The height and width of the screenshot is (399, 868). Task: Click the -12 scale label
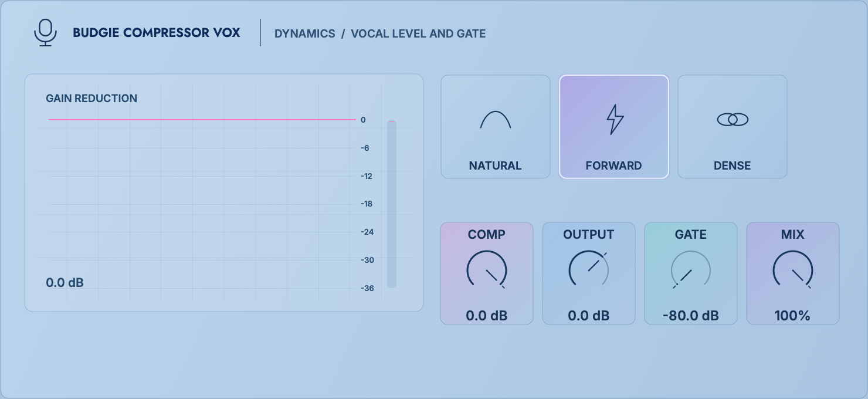pyautogui.click(x=367, y=176)
